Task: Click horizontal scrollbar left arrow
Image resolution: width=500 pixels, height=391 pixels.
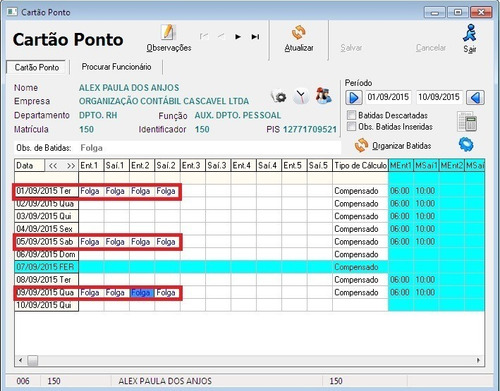Action: tap(21, 360)
